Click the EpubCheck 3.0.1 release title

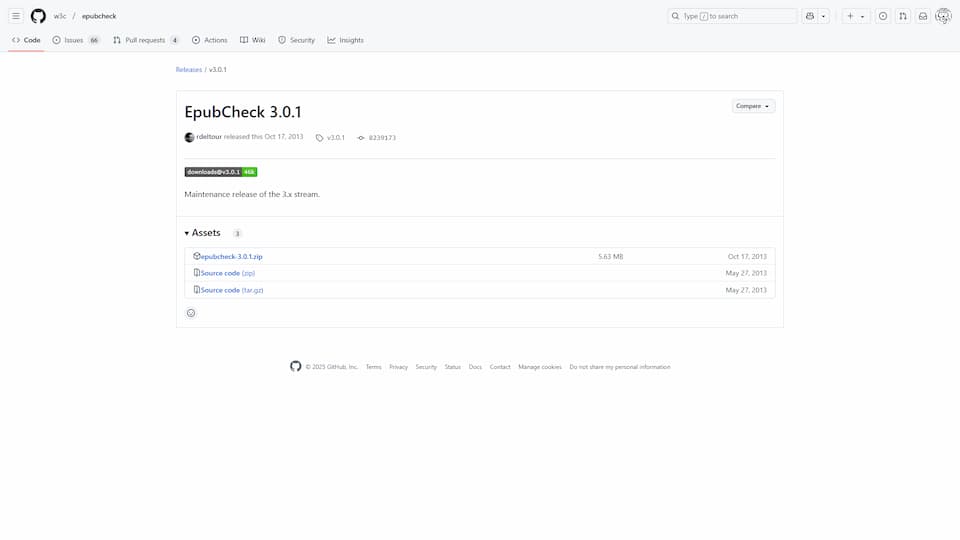(x=243, y=112)
